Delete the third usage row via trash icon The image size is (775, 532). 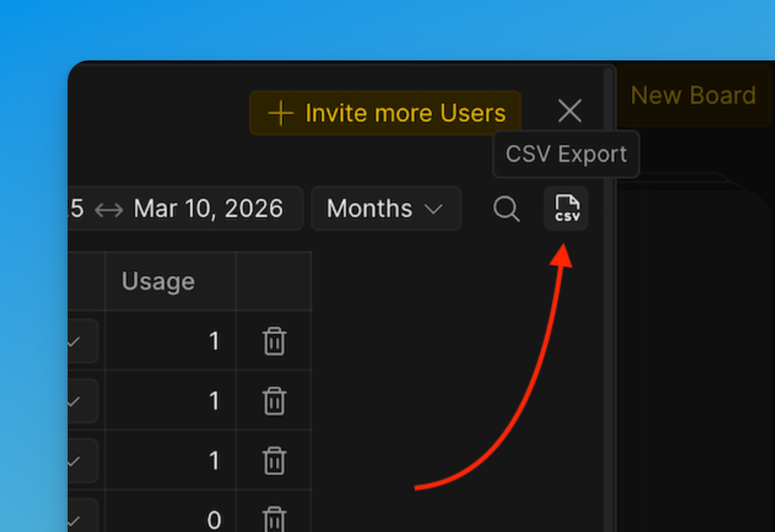click(x=273, y=460)
